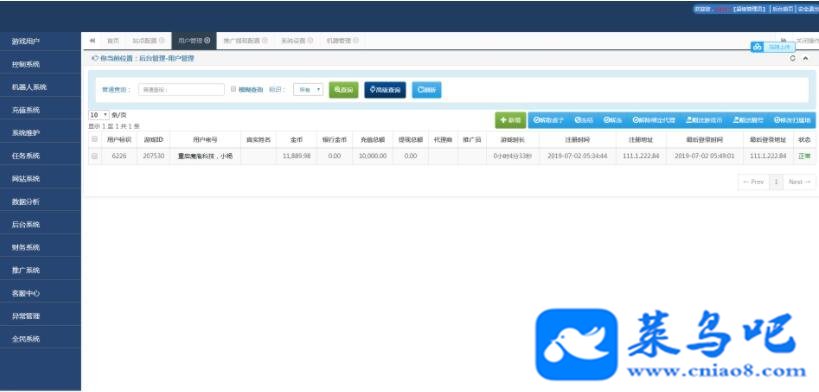Image resolution: width=819 pixels, height=392 pixels.
Task: Click the 后台首页 link in top bar
Action: pyautogui.click(x=782, y=9)
